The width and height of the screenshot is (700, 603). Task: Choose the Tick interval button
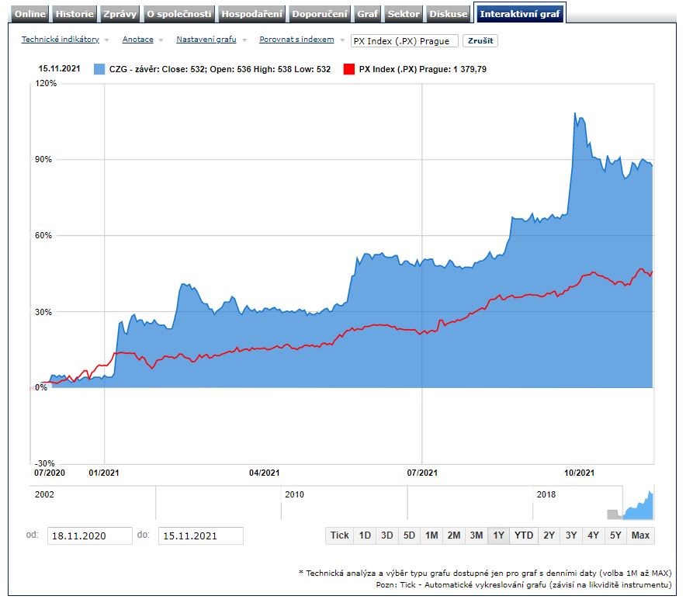(339, 535)
